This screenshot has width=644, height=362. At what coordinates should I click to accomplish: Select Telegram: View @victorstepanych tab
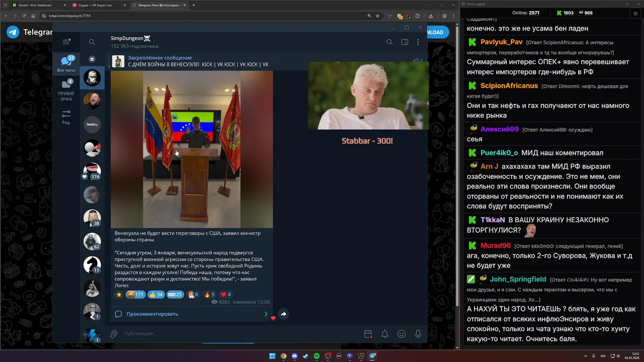pyautogui.click(x=158, y=5)
